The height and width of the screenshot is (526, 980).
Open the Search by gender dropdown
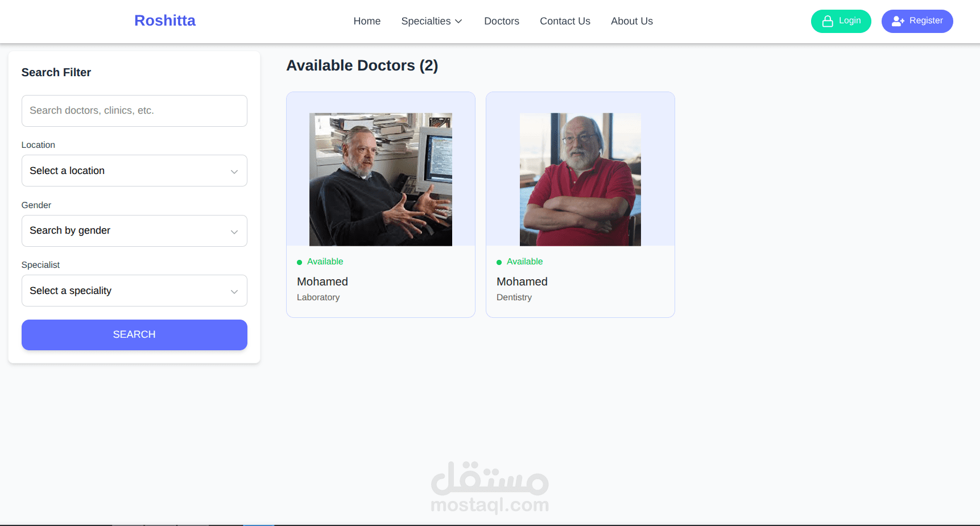(x=134, y=231)
